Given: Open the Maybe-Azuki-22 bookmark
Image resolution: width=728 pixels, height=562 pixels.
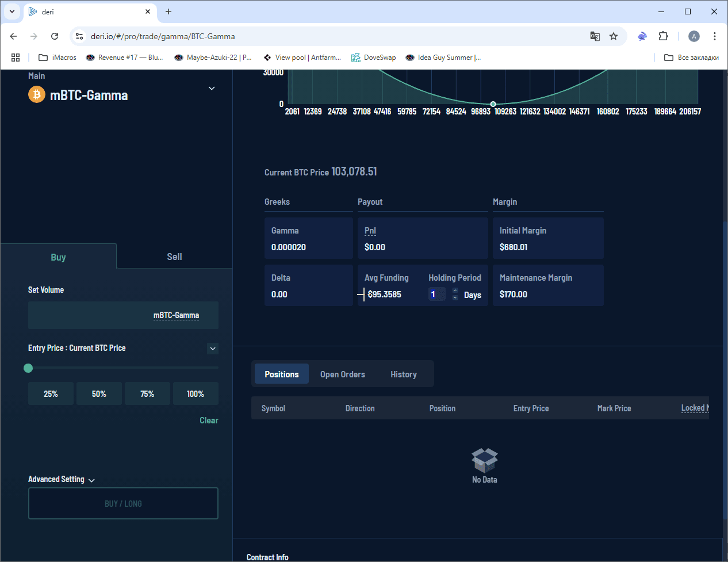Looking at the screenshot, I should 213,58.
